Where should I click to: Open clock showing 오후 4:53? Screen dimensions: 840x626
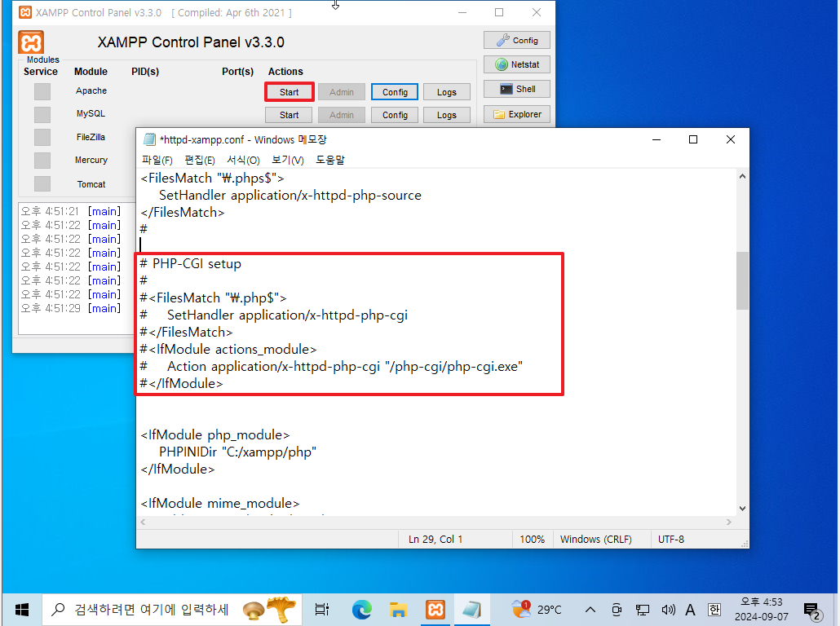[x=761, y=610]
